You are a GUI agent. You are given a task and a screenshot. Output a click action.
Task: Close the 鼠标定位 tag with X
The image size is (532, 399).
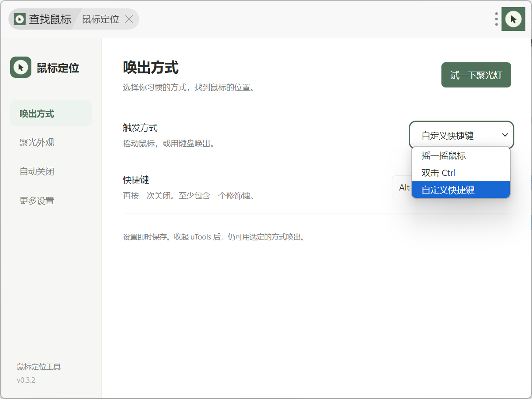(129, 19)
